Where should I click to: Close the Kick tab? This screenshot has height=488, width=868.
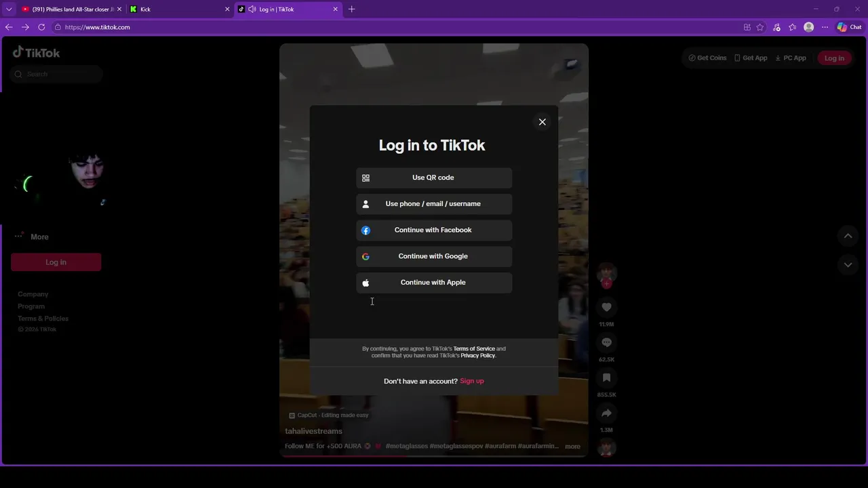227,9
